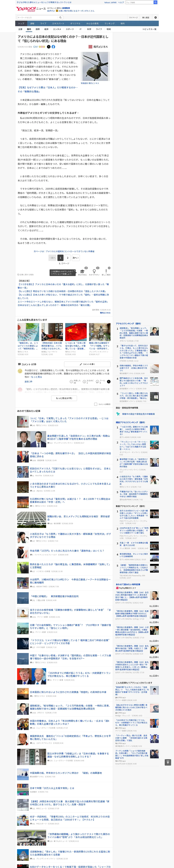
Task: Click the 購入履歴 link
Action: pyautogui.click(x=146, y=18)
